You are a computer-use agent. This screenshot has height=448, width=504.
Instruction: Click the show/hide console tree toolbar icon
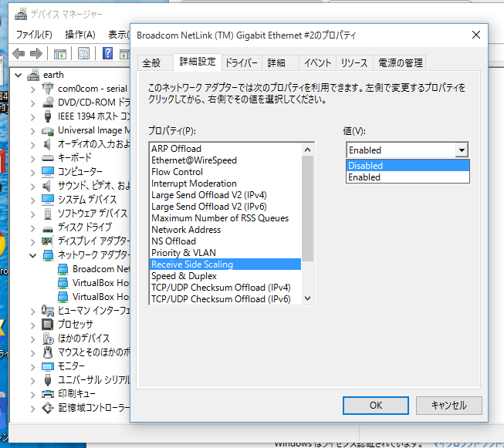pos(59,54)
